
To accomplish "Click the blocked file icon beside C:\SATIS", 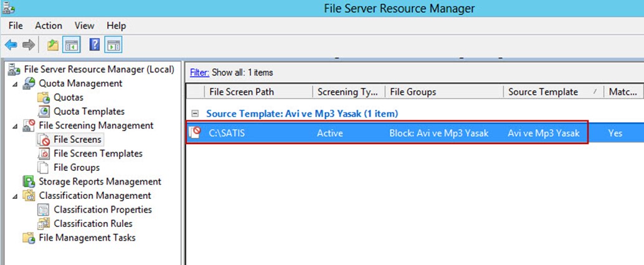I will (x=195, y=132).
